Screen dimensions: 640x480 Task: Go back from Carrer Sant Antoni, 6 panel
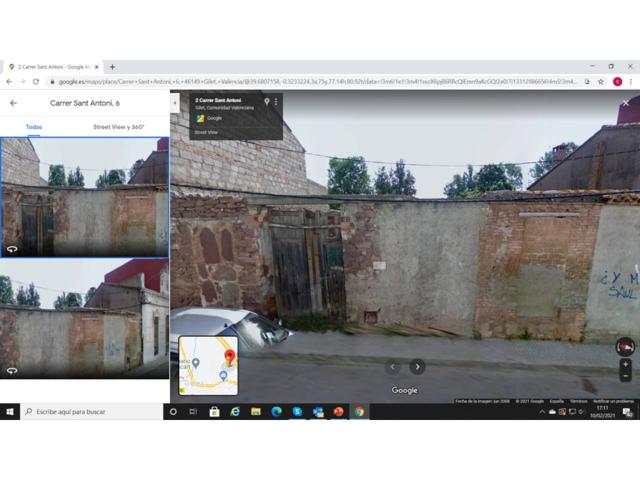pos(13,103)
